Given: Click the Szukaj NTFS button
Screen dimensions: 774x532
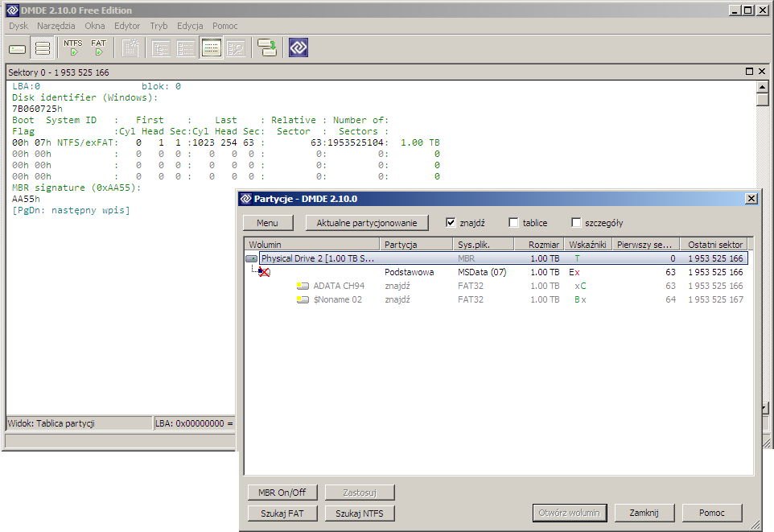Looking at the screenshot, I should click(x=360, y=513).
